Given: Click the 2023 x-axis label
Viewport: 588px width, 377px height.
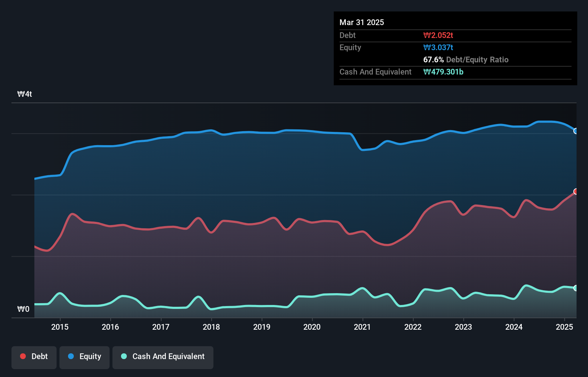Looking at the screenshot, I should click(463, 327).
